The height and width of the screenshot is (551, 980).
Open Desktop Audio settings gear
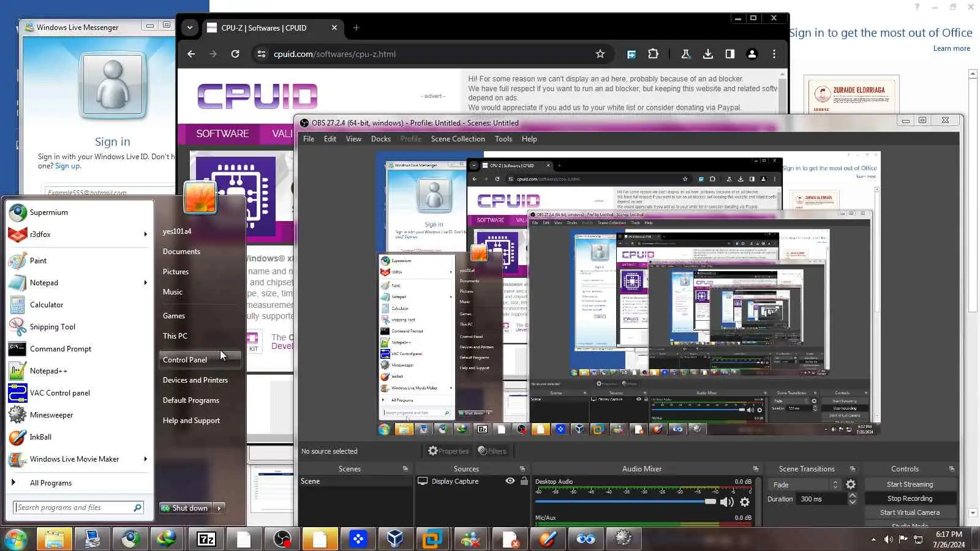[745, 502]
